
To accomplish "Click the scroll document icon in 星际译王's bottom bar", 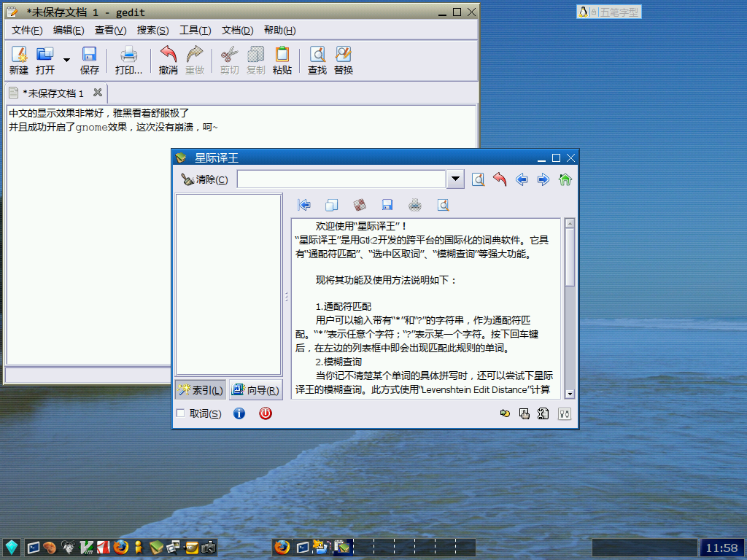I will (543, 414).
